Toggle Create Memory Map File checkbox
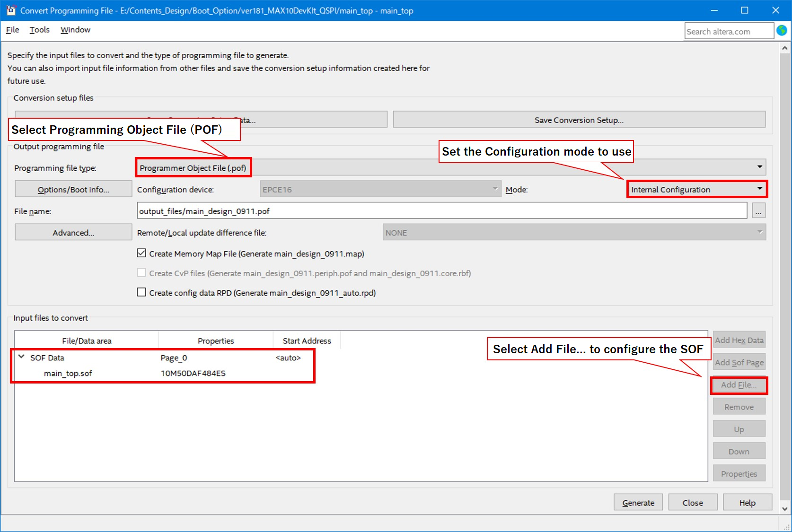This screenshot has width=792, height=532. 141,253
